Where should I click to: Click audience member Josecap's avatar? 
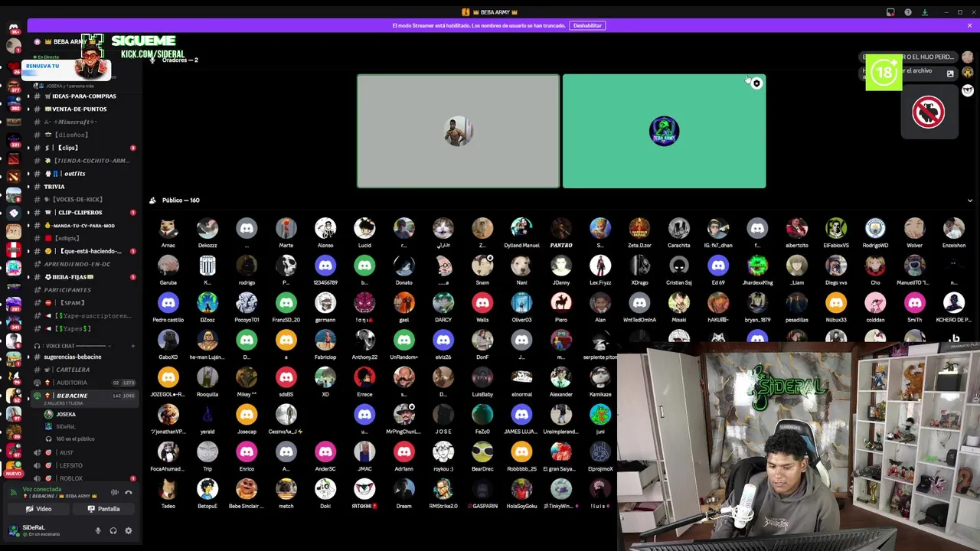click(247, 415)
